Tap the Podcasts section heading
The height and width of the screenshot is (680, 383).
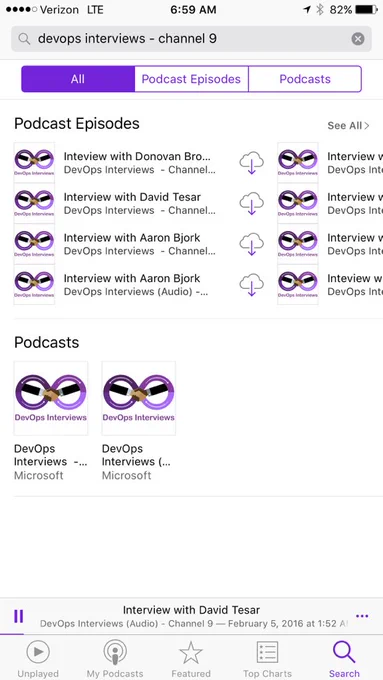click(46, 342)
